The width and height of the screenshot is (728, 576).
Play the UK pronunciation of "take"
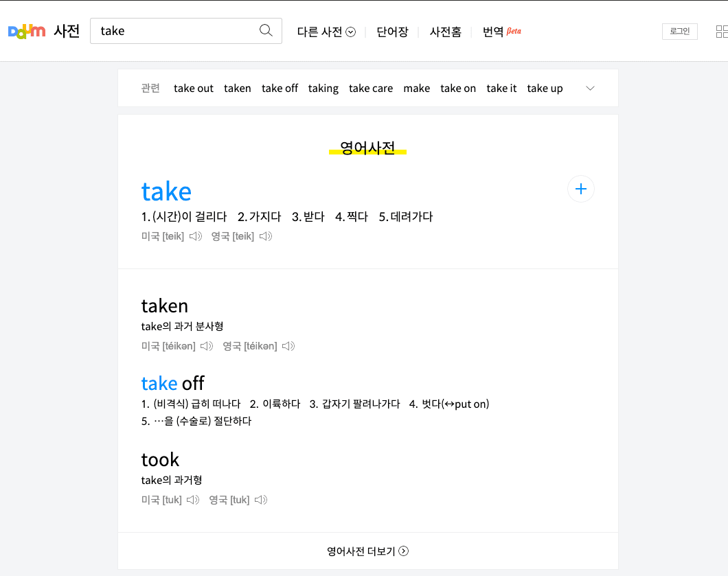click(x=266, y=235)
